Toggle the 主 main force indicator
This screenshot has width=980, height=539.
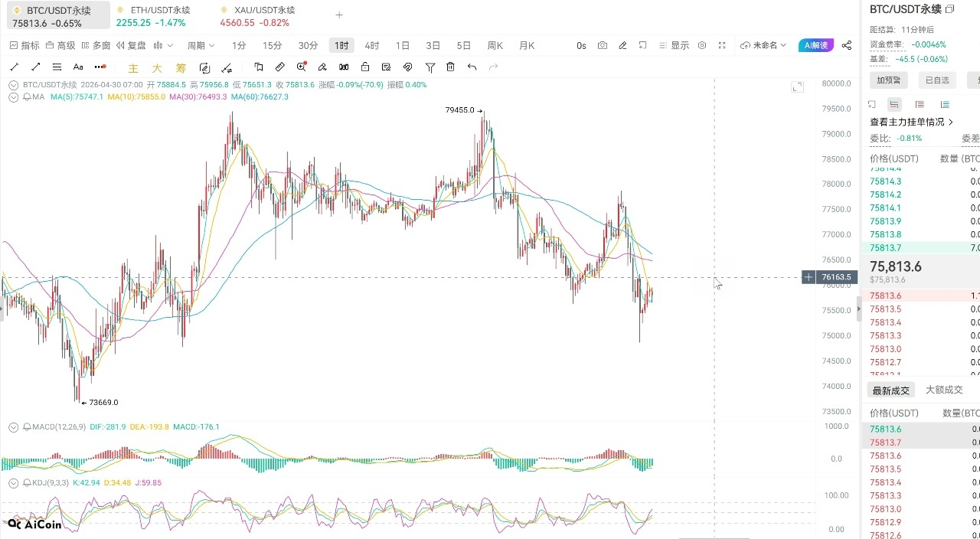133,67
